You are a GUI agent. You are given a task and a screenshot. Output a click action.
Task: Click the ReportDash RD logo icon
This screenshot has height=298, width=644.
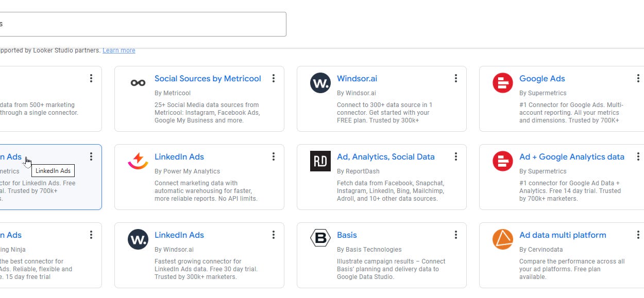320,161
